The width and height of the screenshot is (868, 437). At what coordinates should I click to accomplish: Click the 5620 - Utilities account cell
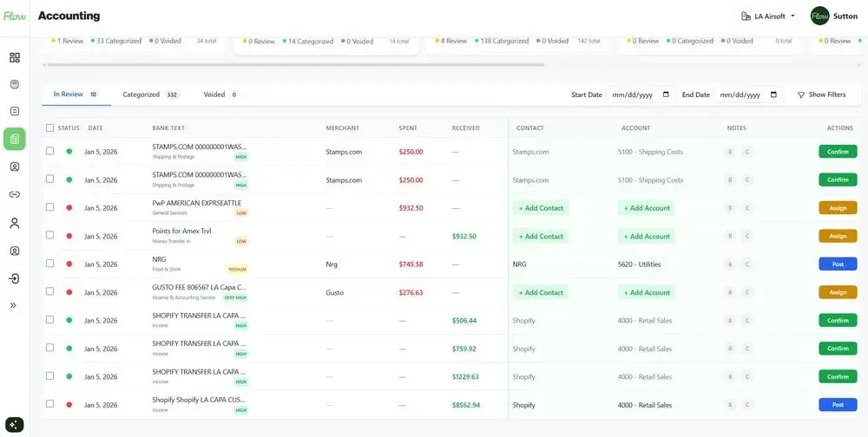point(639,264)
